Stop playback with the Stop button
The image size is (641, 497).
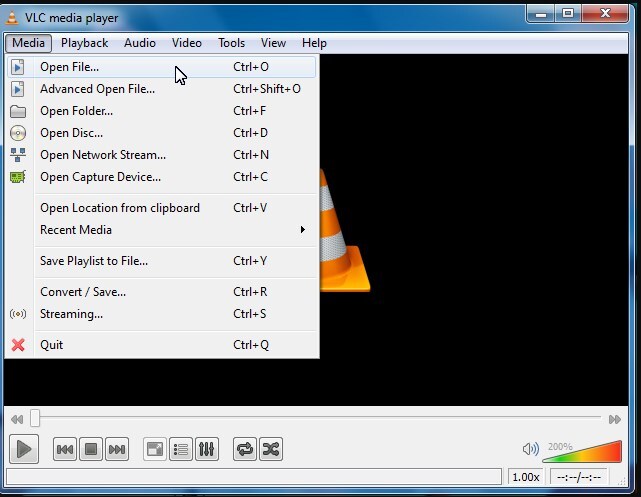click(x=91, y=450)
